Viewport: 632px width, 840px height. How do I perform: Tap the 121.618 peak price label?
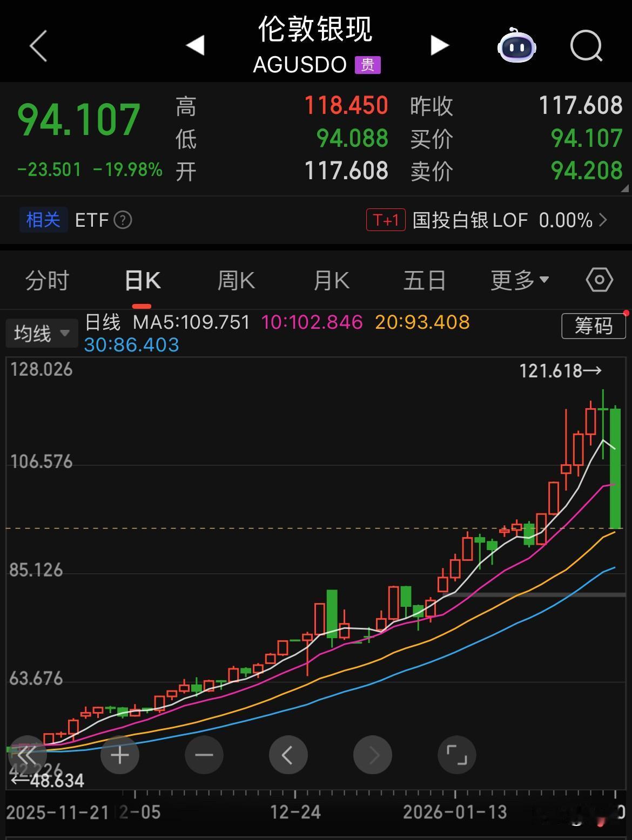tap(560, 371)
